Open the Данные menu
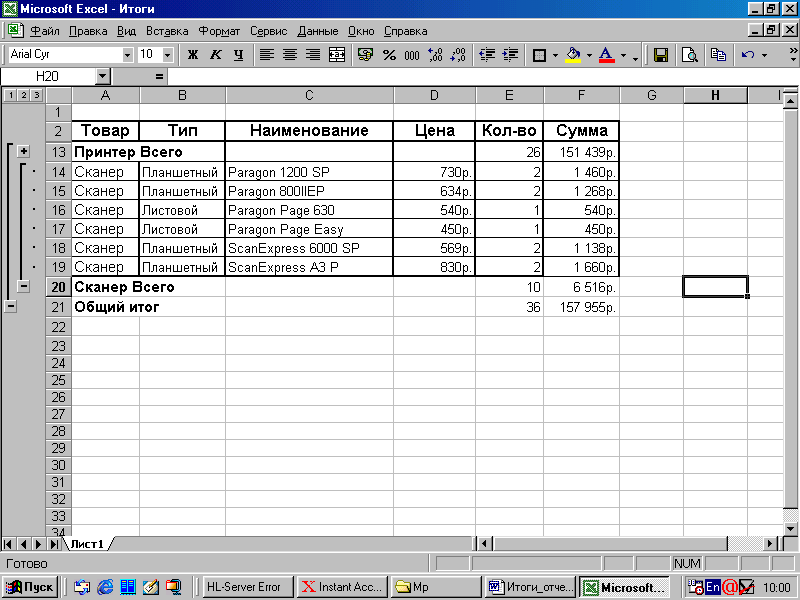800x600 pixels. coord(317,31)
